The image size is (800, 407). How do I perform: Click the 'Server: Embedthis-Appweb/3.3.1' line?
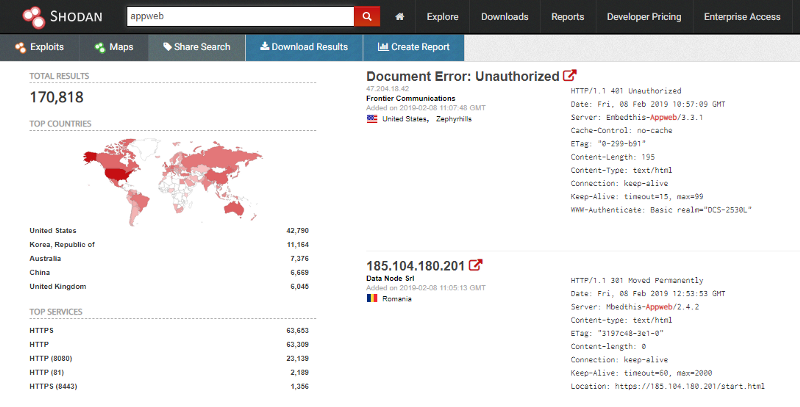(637, 117)
